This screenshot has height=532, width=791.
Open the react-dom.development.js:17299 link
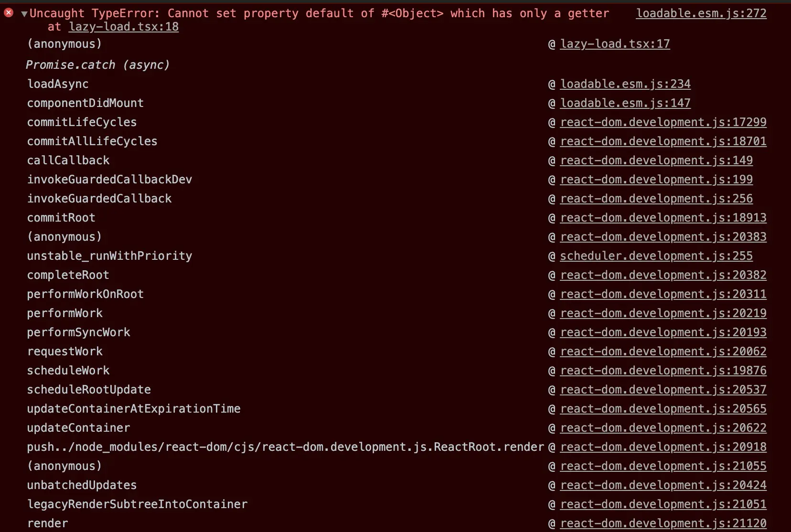(x=663, y=122)
